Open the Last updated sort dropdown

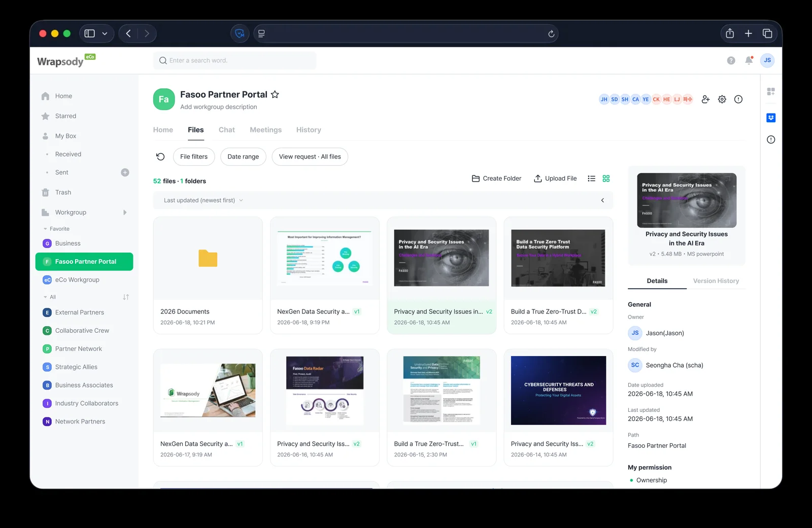203,200
